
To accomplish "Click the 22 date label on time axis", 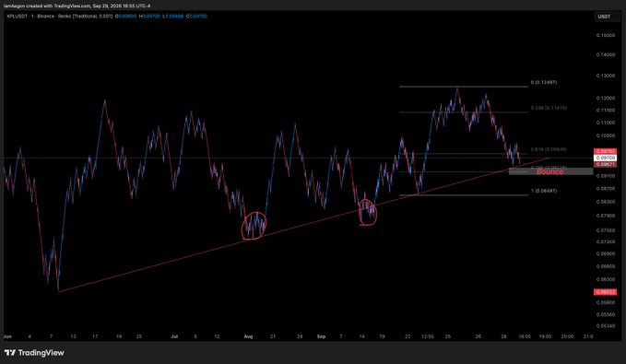I will tap(407, 337).
